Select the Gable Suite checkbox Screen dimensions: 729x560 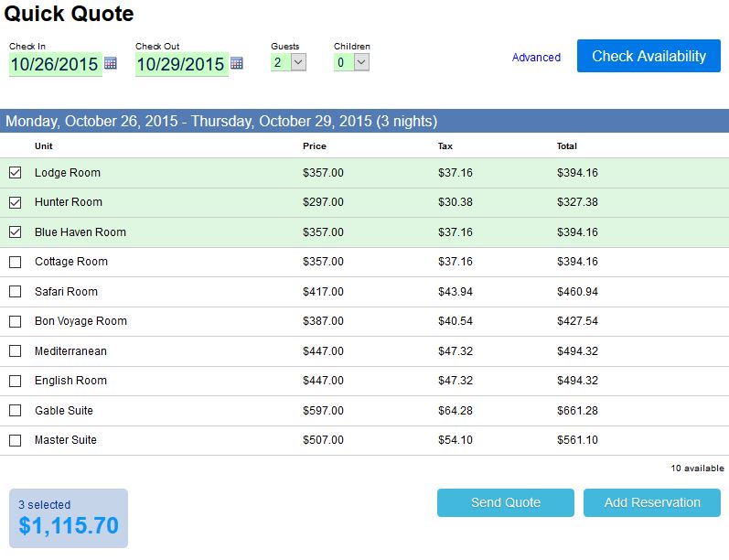coord(15,410)
